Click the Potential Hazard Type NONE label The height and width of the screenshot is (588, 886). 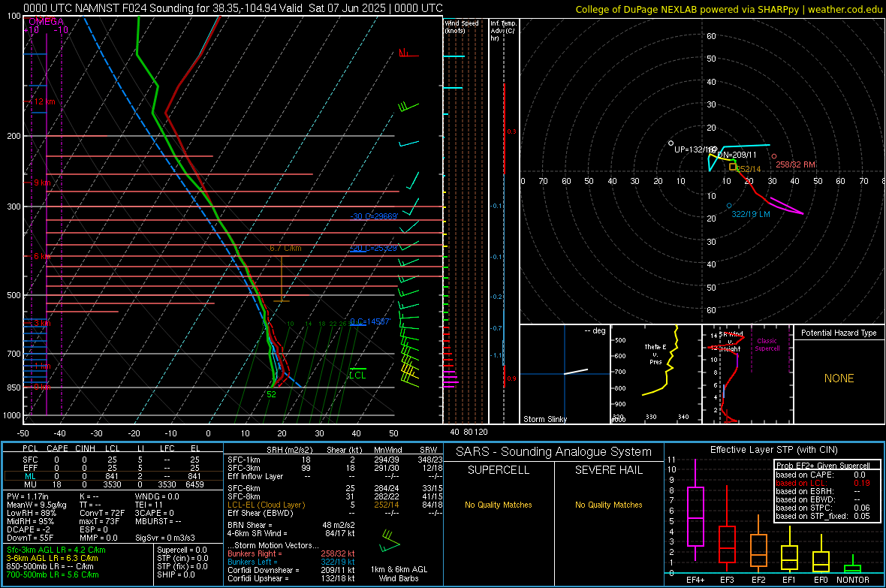[x=839, y=378]
